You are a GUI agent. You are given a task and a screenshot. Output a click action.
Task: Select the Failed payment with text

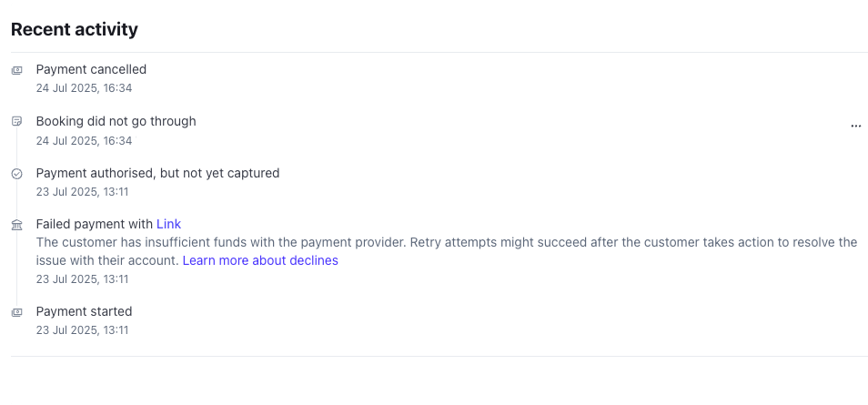pos(95,224)
